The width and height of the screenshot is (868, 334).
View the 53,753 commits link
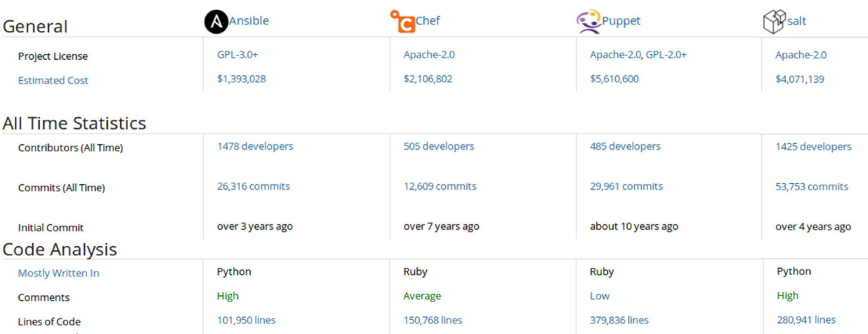click(812, 187)
